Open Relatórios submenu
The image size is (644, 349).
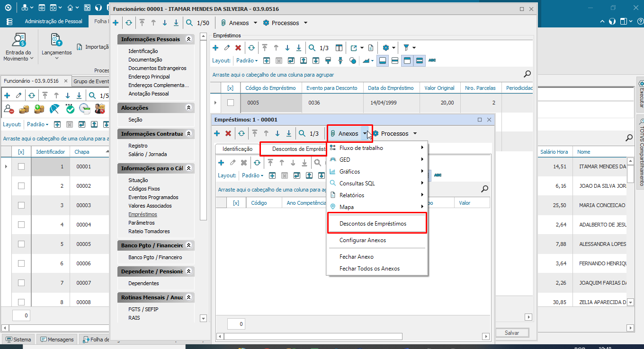pyautogui.click(x=377, y=195)
